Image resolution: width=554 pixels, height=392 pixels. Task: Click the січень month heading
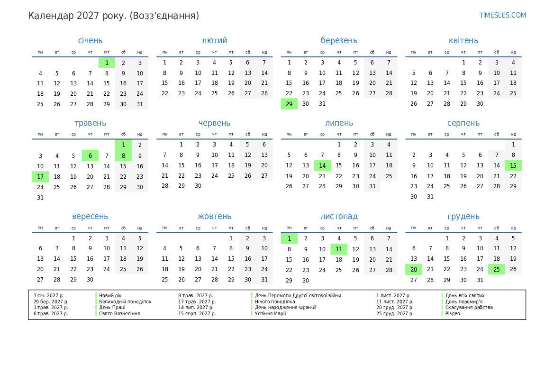coord(90,41)
